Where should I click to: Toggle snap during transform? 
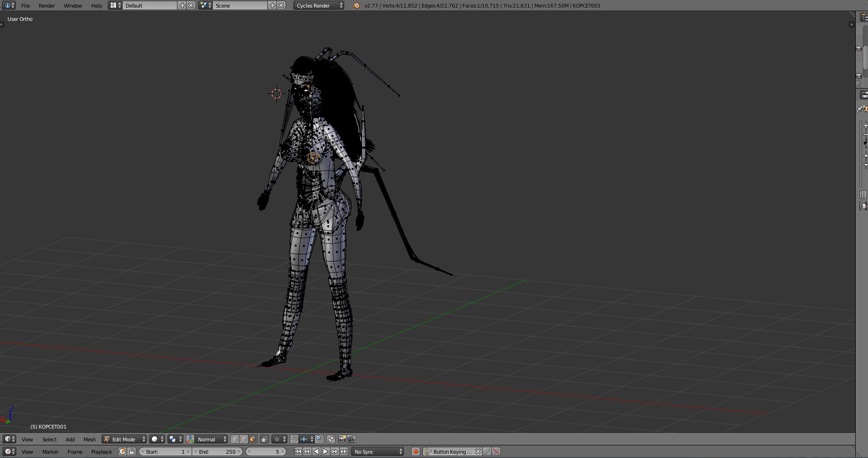coord(294,439)
